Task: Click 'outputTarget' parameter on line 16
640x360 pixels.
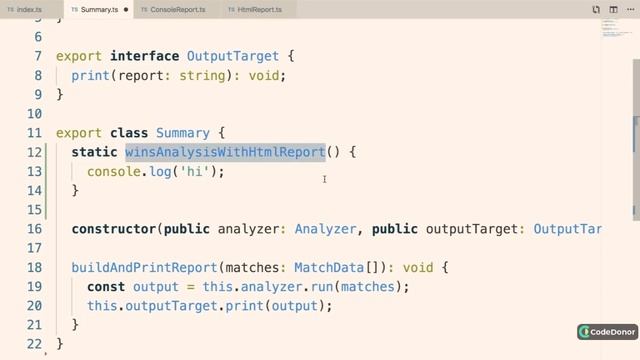Action: 472,229
